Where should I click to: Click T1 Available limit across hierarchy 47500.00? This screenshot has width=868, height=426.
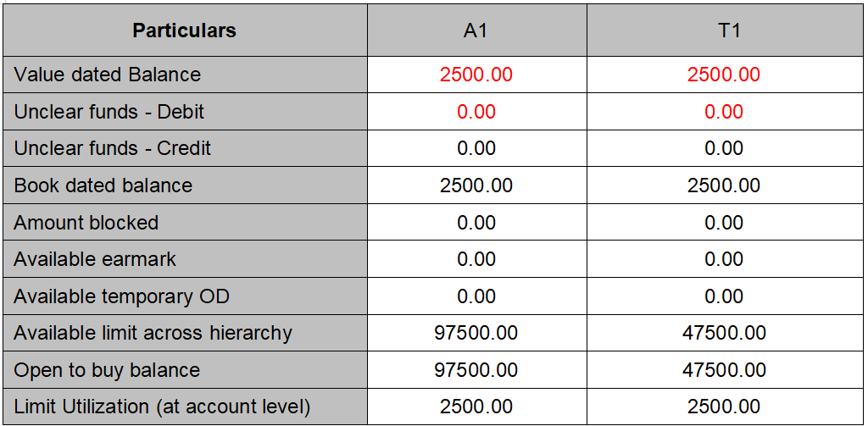point(724,333)
